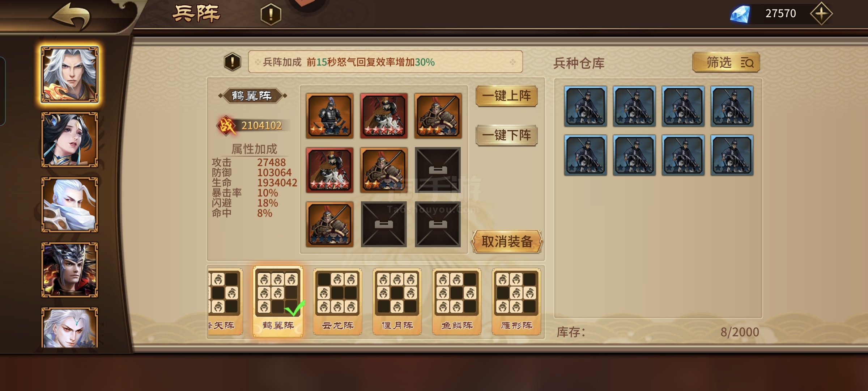Choose the 云龙阵 formation

pos(337,301)
